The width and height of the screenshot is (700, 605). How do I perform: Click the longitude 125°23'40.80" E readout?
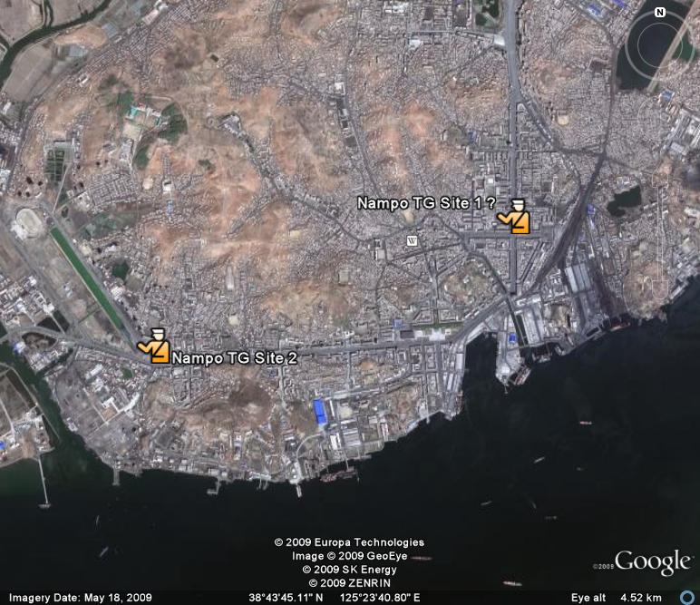(x=380, y=598)
